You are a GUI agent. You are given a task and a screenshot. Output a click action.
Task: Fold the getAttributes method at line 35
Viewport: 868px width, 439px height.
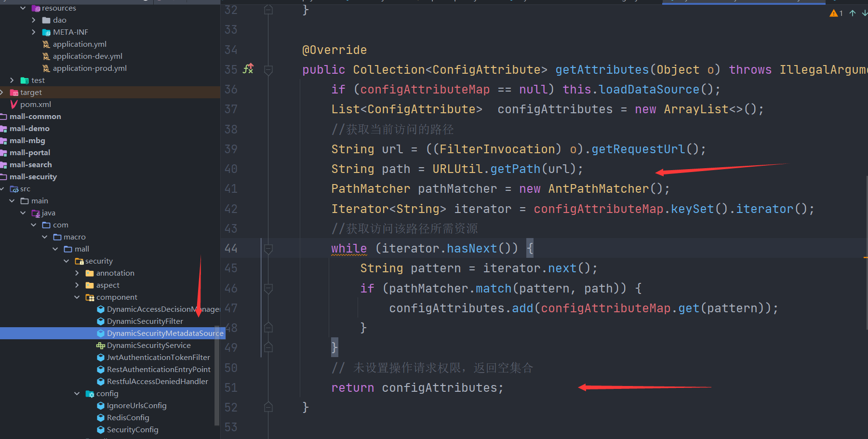(x=268, y=70)
